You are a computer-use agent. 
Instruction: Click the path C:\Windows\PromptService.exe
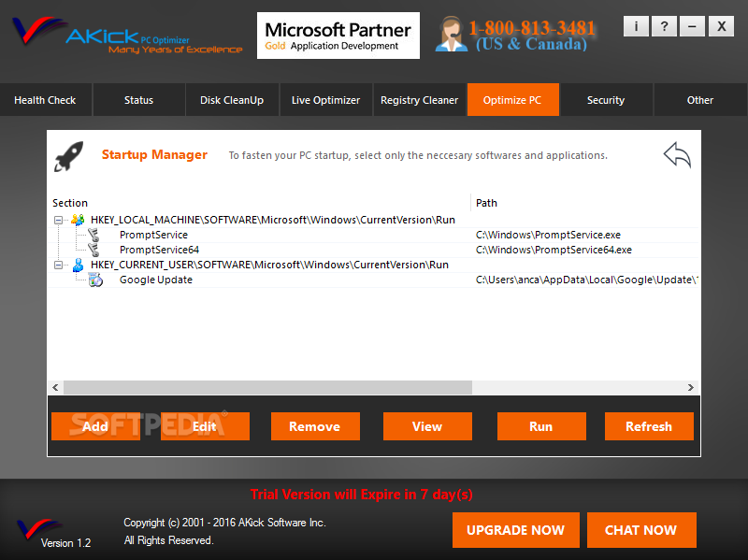[548, 235]
